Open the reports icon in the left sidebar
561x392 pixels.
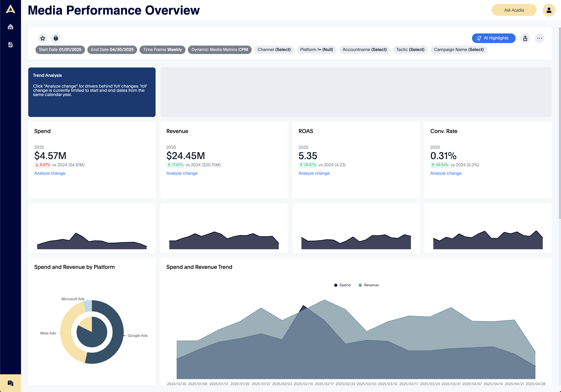coord(11,45)
